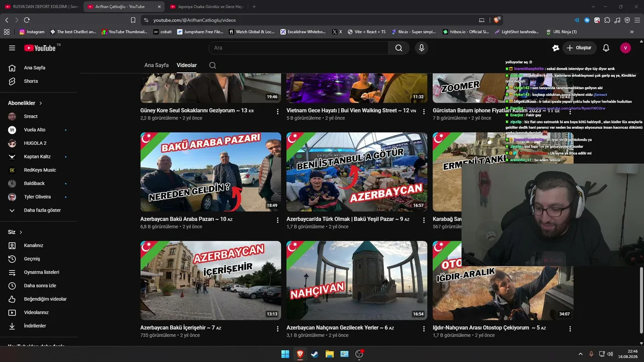
Task: Open a new browser tab
Action: [x=254, y=7]
